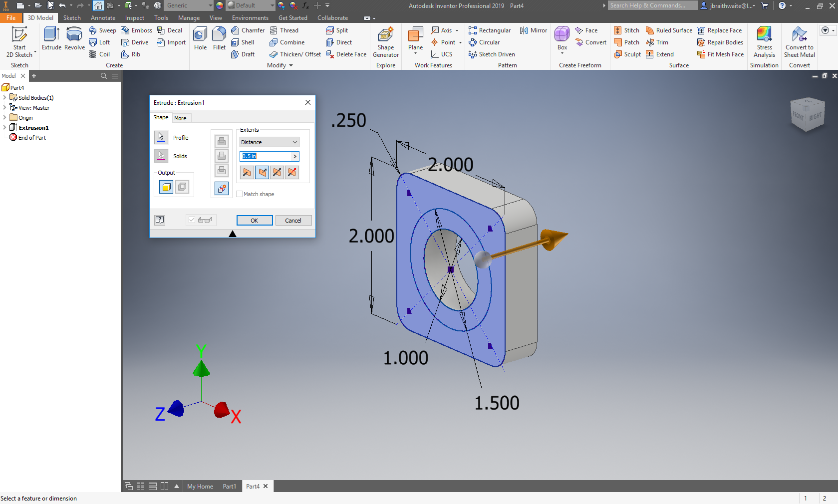
Task: Click the Extrude tool in the ribbon
Action: click(x=51, y=39)
